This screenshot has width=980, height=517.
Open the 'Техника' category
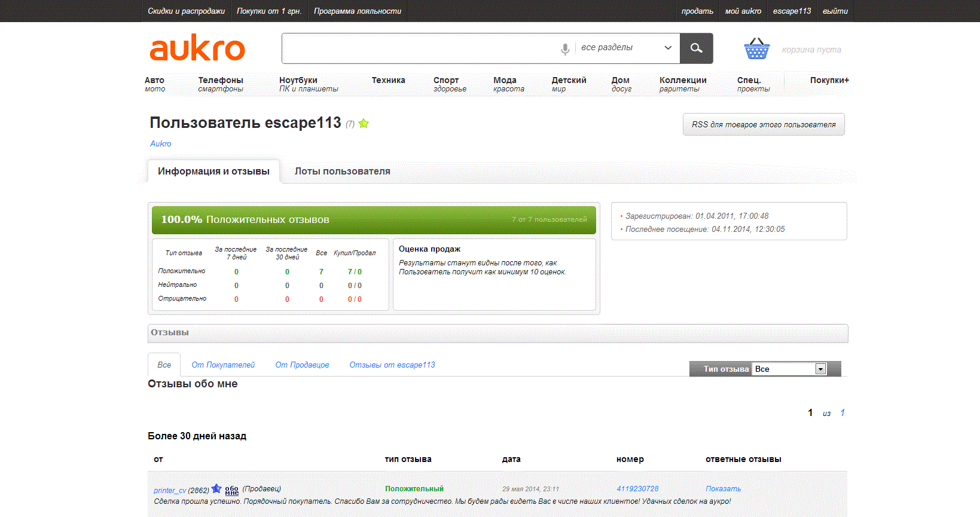click(x=389, y=80)
